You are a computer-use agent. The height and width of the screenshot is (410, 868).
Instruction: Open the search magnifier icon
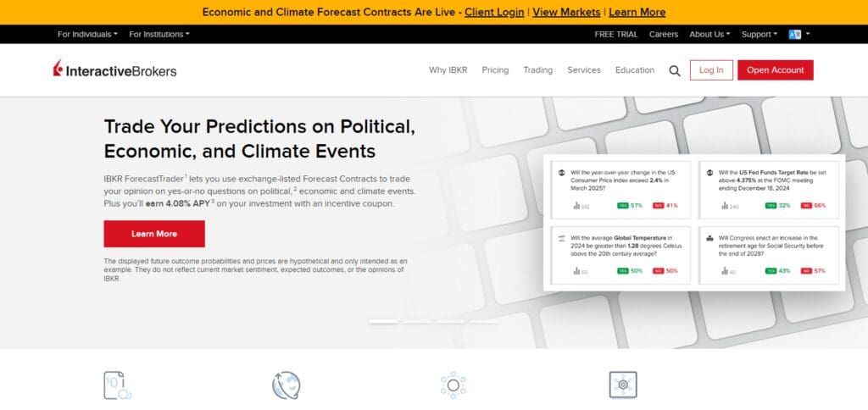click(x=674, y=70)
